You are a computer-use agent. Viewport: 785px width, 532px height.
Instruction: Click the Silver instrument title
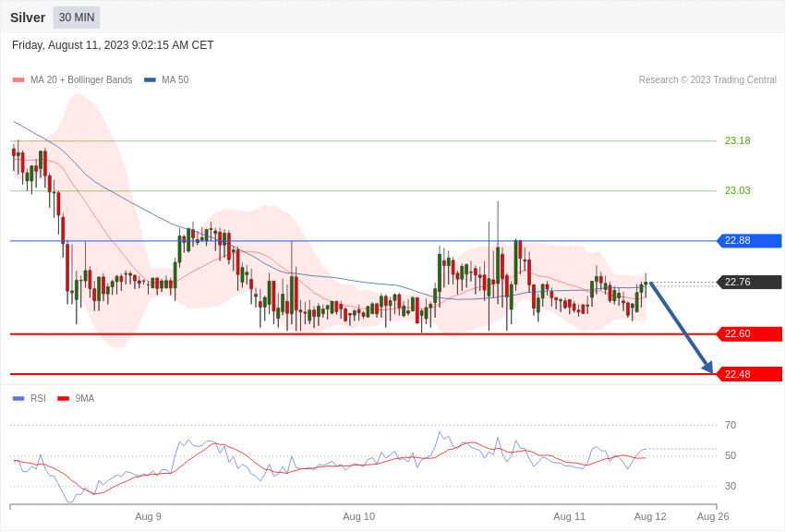click(28, 18)
